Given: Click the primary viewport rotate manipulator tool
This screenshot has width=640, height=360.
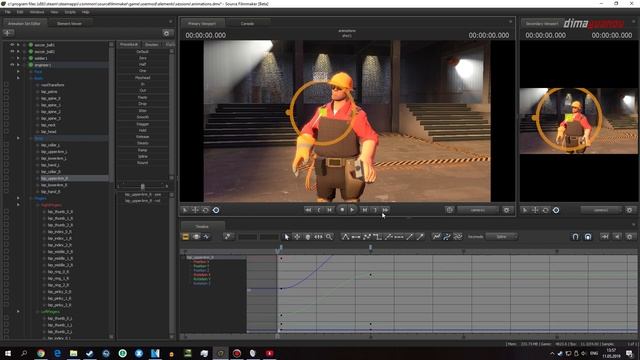Looking at the screenshot, I should point(206,210).
